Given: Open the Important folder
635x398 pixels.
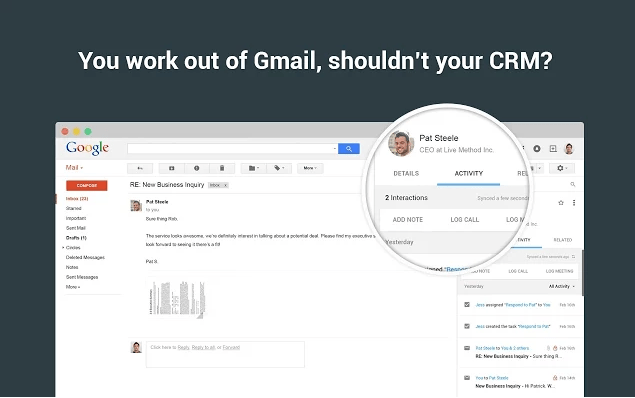Looking at the screenshot, I should [76, 218].
